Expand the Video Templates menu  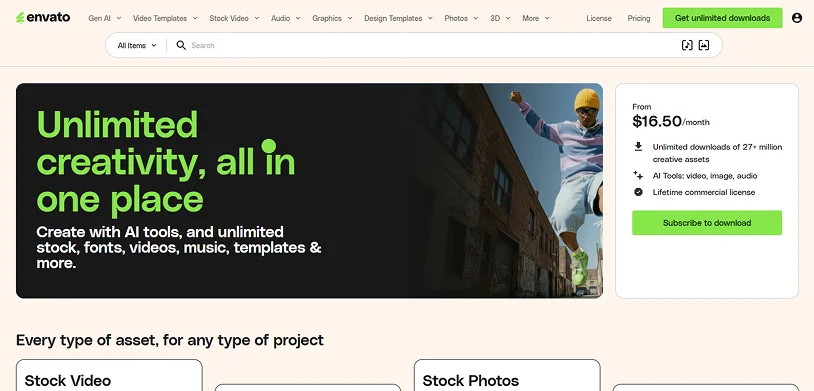point(165,18)
